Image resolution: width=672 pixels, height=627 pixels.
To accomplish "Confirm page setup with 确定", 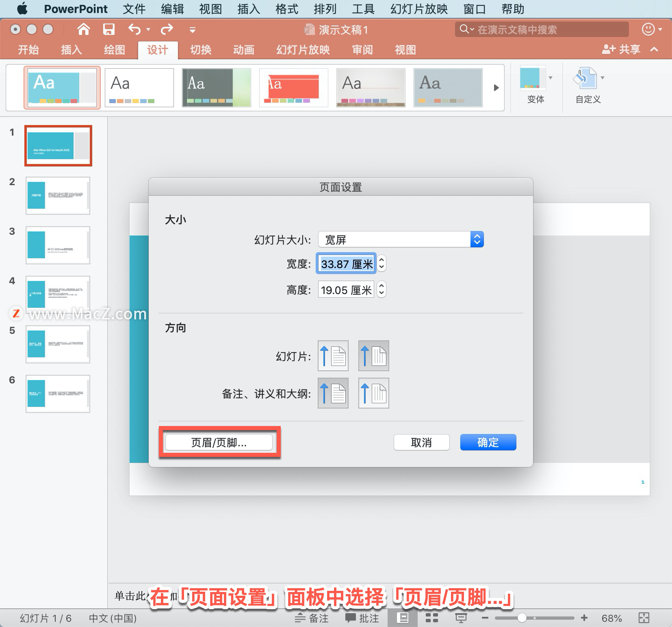I will [488, 442].
